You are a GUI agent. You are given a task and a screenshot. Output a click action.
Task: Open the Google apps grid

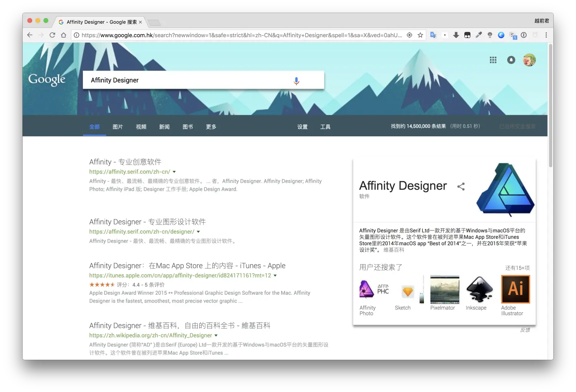click(x=493, y=60)
